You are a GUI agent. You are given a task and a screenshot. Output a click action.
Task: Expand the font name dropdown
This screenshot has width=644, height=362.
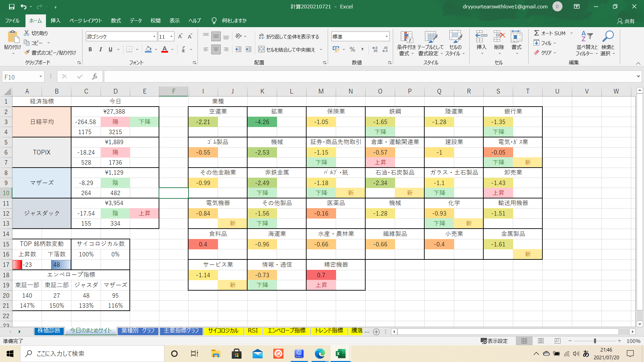pos(154,37)
